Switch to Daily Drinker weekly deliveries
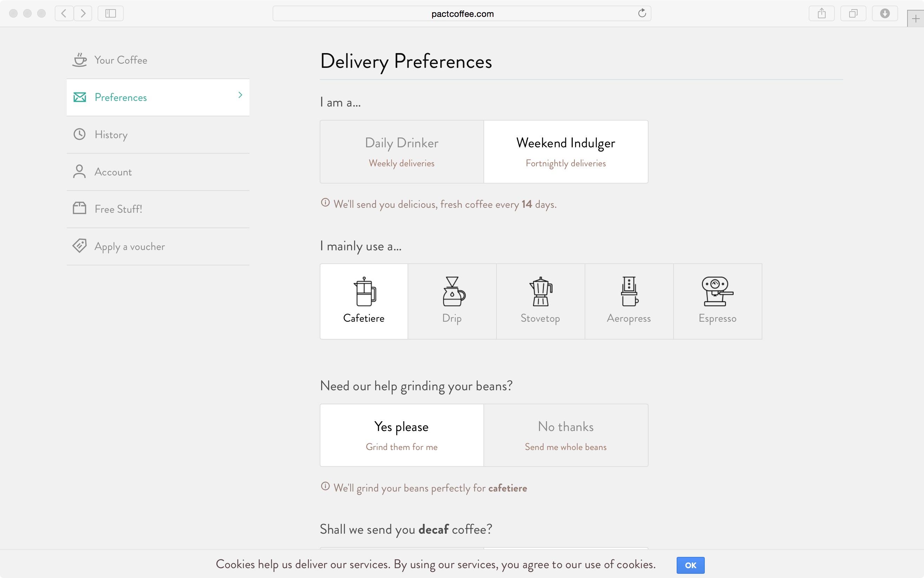The image size is (924, 578). [402, 152]
